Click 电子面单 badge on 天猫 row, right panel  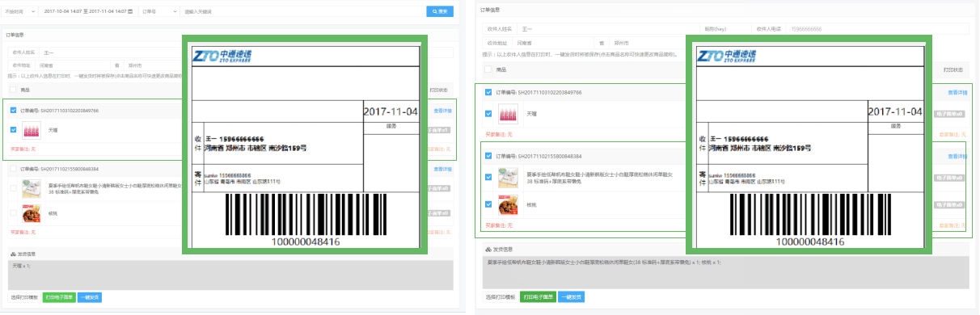coord(950,114)
